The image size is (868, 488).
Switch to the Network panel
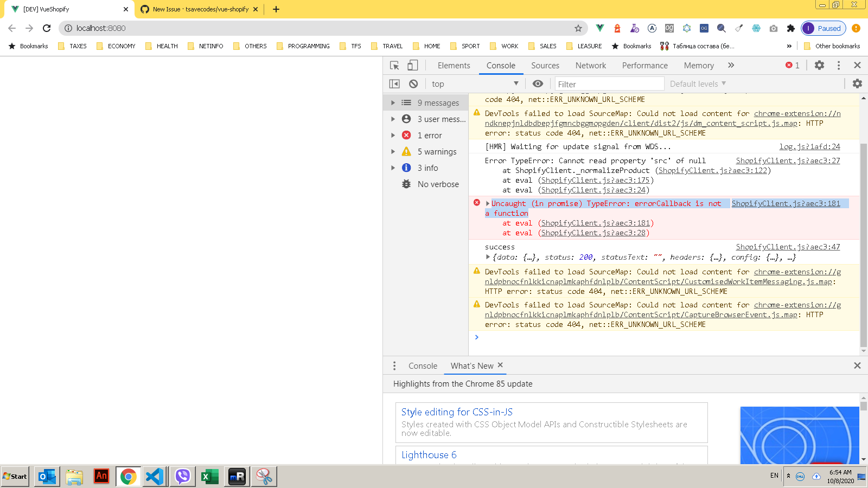[590, 65]
